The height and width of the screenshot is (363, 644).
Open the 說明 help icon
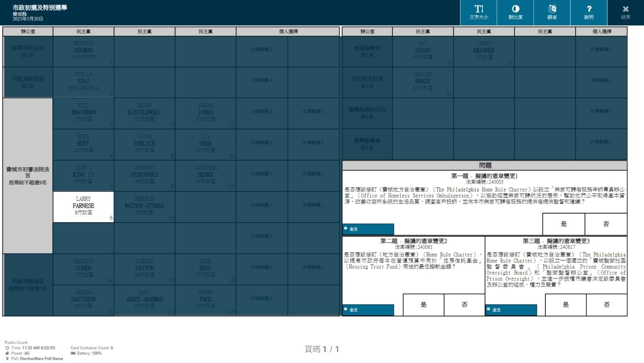click(x=588, y=12)
